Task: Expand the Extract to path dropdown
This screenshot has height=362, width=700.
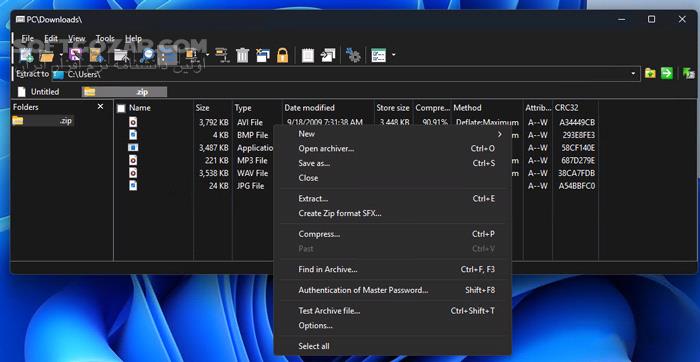Action: [633, 74]
